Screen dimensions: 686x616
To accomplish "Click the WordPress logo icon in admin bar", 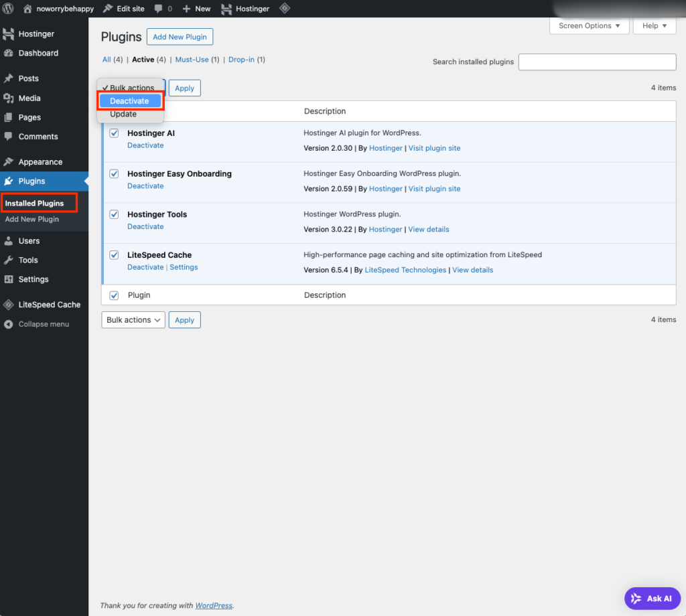I will [x=8, y=8].
